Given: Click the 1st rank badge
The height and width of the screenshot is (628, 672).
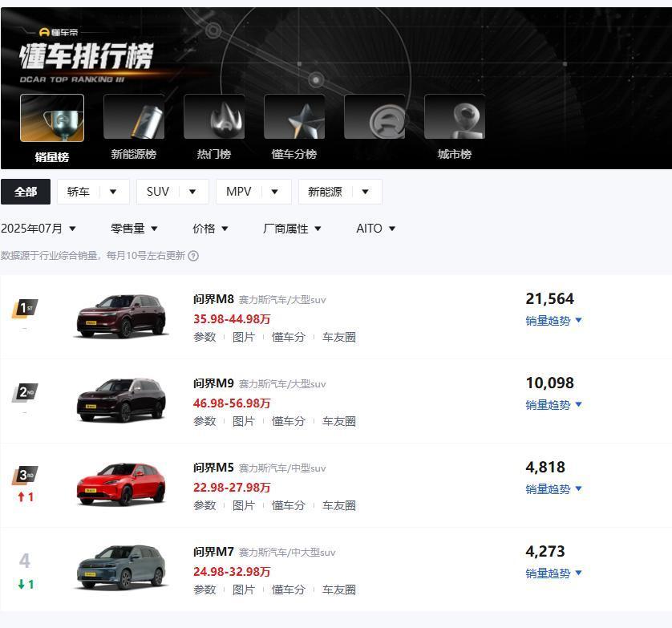Looking at the screenshot, I should [x=25, y=308].
